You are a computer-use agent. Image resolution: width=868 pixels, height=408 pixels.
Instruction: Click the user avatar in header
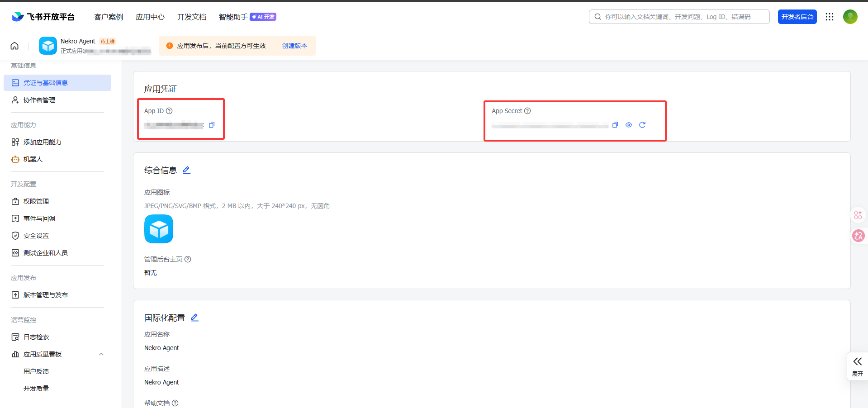tap(850, 17)
